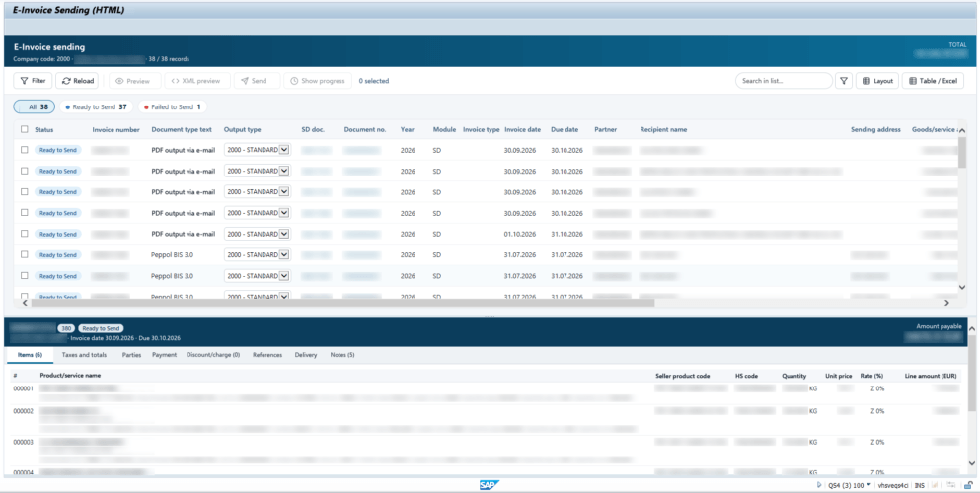Image resolution: width=980 pixels, height=493 pixels.
Task: Open the References tab
Action: (x=266, y=354)
